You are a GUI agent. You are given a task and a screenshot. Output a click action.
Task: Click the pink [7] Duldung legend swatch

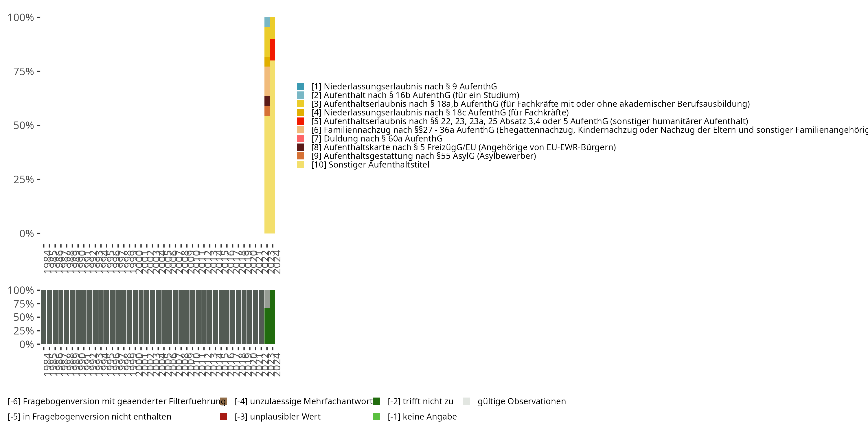[300, 139]
